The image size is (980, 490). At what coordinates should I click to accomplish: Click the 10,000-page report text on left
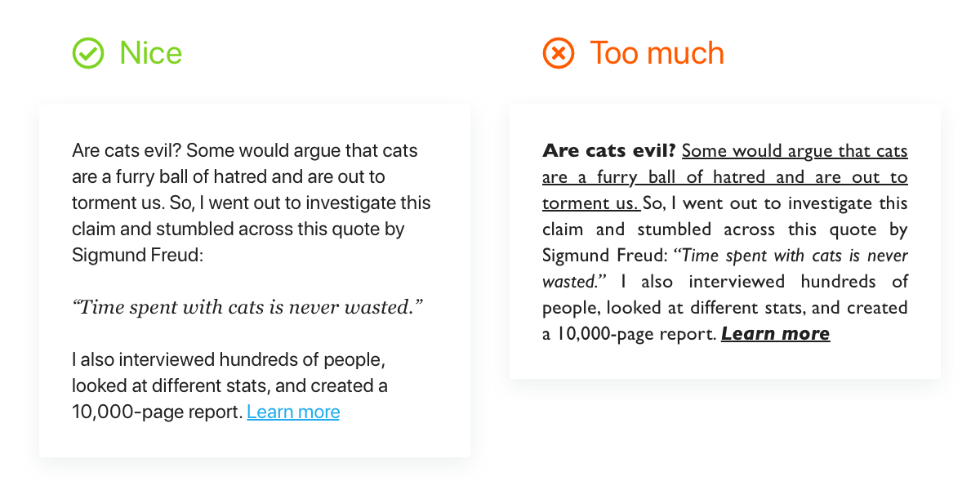tap(157, 412)
